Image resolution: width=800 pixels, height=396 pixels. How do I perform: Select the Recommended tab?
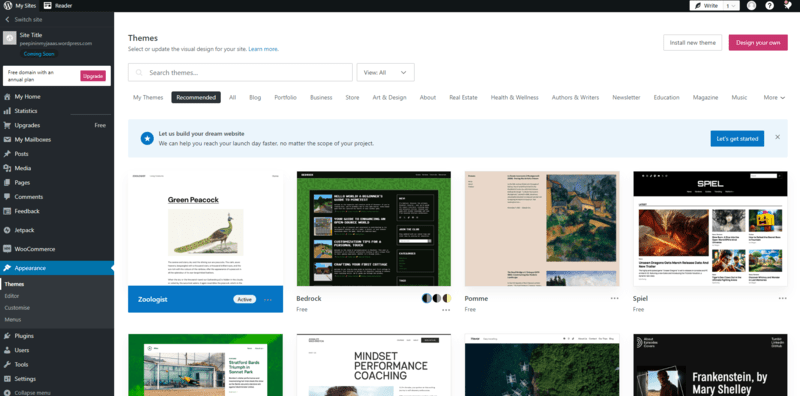[x=196, y=97]
